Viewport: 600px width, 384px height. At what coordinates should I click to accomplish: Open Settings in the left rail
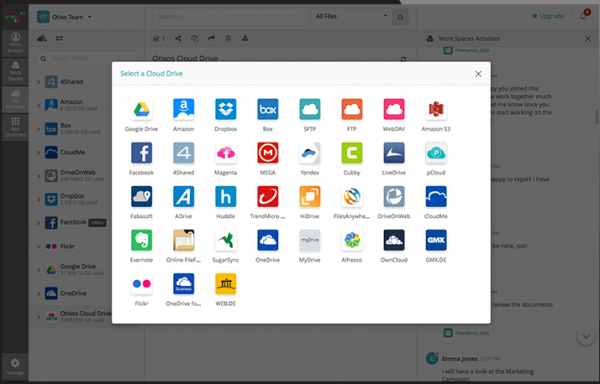(15, 366)
